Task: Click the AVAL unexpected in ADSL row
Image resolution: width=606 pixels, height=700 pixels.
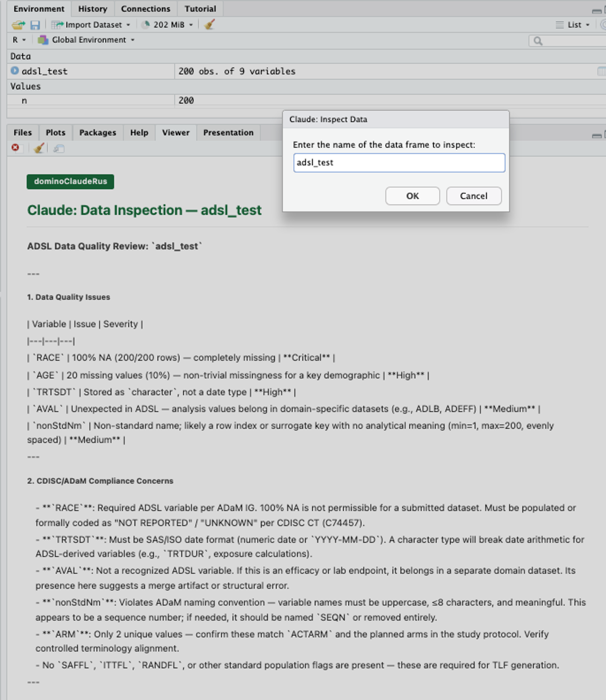Action: pos(283,409)
